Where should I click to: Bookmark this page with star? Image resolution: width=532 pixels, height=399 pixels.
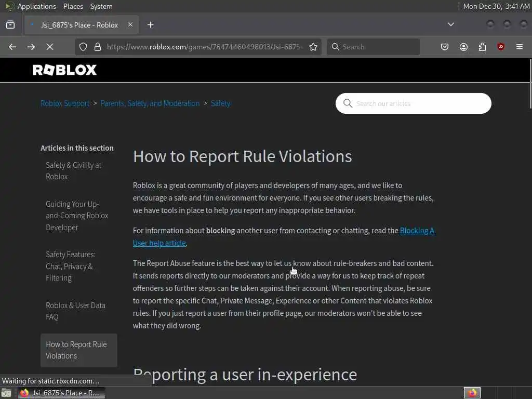pyautogui.click(x=313, y=47)
